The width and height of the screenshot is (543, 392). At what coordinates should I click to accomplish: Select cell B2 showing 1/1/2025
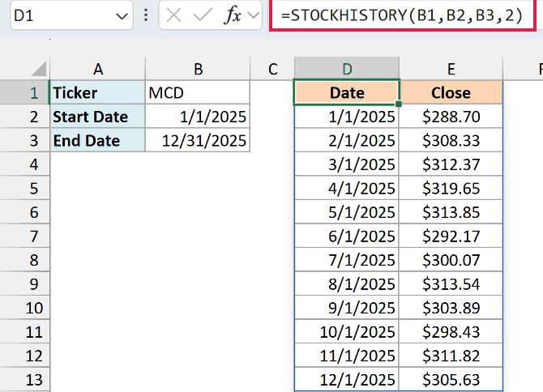(x=198, y=117)
